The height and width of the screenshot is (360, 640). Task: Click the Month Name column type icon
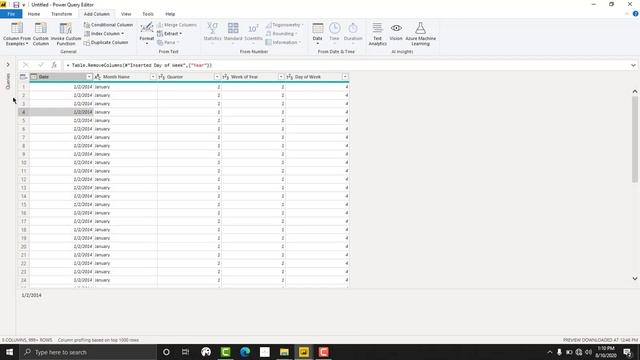tap(98, 77)
